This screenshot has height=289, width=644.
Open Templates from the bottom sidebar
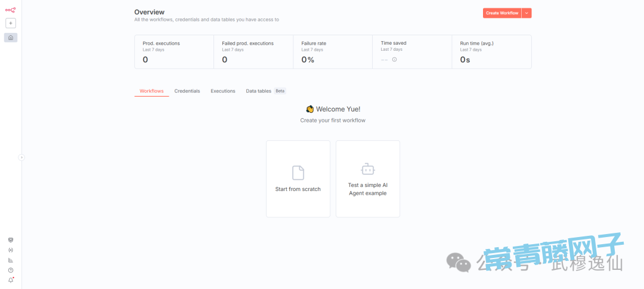11,240
